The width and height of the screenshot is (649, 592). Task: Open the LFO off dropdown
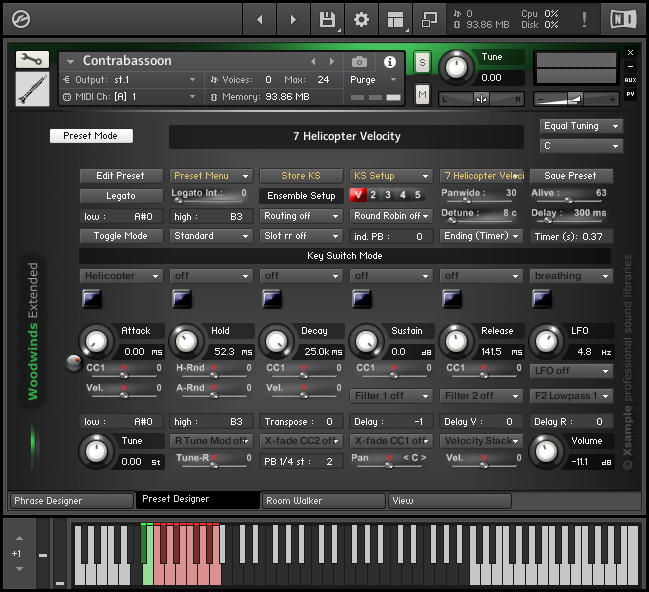click(571, 371)
